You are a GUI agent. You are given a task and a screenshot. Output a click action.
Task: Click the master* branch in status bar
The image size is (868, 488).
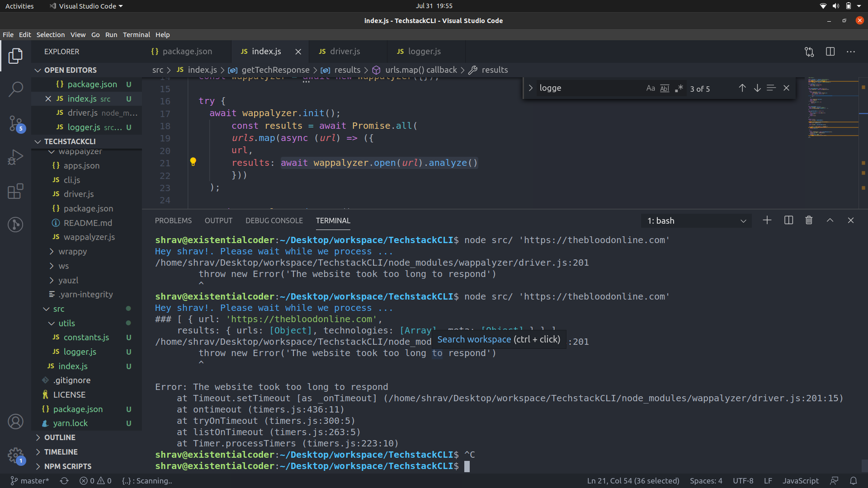tap(29, 481)
